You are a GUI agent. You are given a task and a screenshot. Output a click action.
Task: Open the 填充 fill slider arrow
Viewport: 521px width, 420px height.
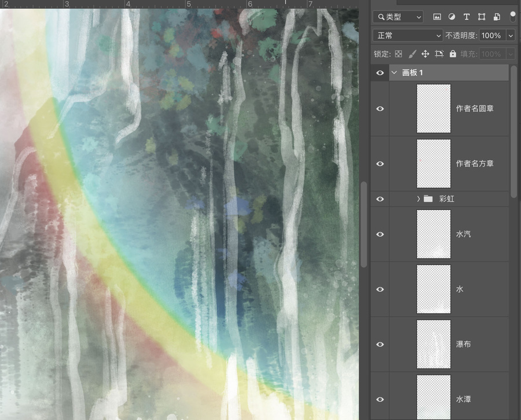(x=511, y=54)
